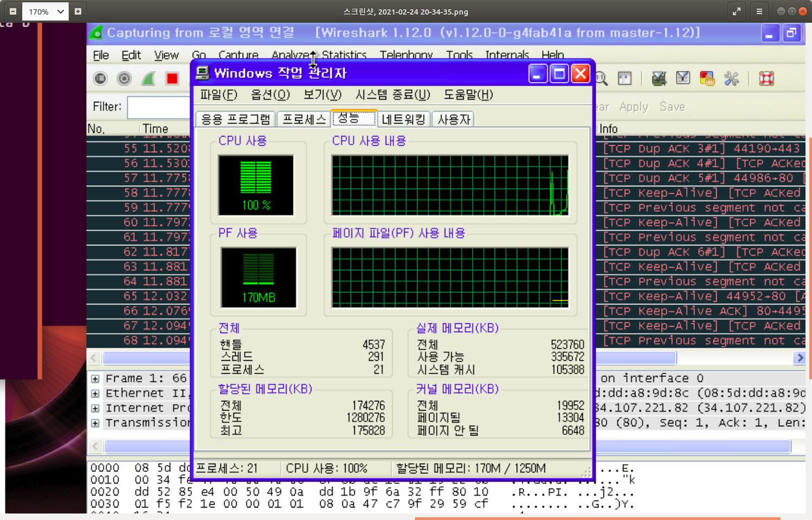
Task: Open the 도움말(H) menu in Task Manager
Action: coord(469,95)
